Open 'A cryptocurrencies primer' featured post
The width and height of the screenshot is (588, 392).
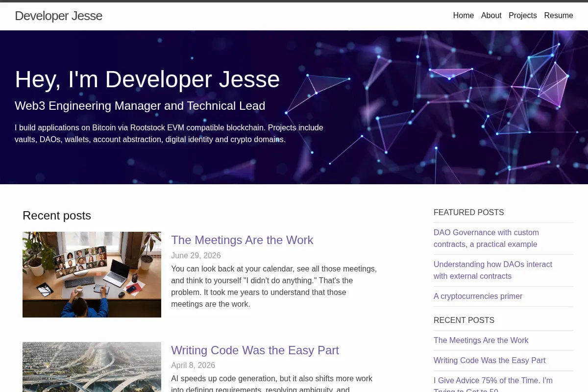coord(478,296)
